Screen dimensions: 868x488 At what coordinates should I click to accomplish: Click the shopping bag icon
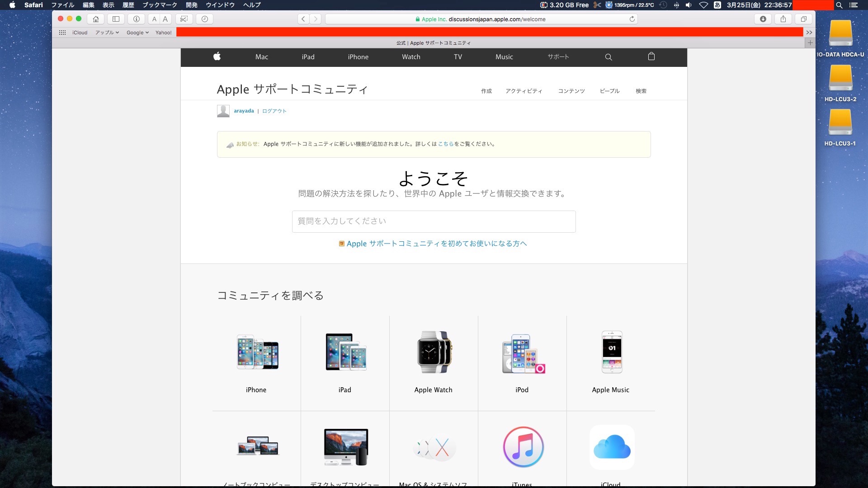[x=651, y=57]
